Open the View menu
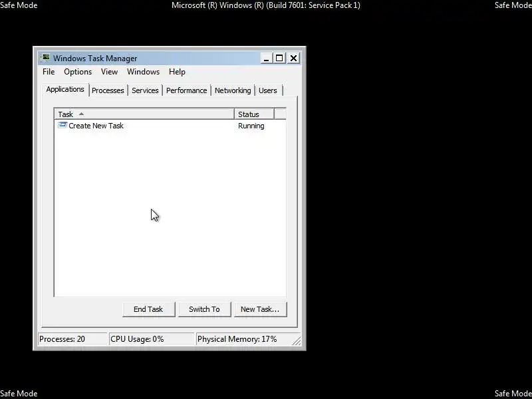This screenshot has height=399, width=532. (x=109, y=72)
